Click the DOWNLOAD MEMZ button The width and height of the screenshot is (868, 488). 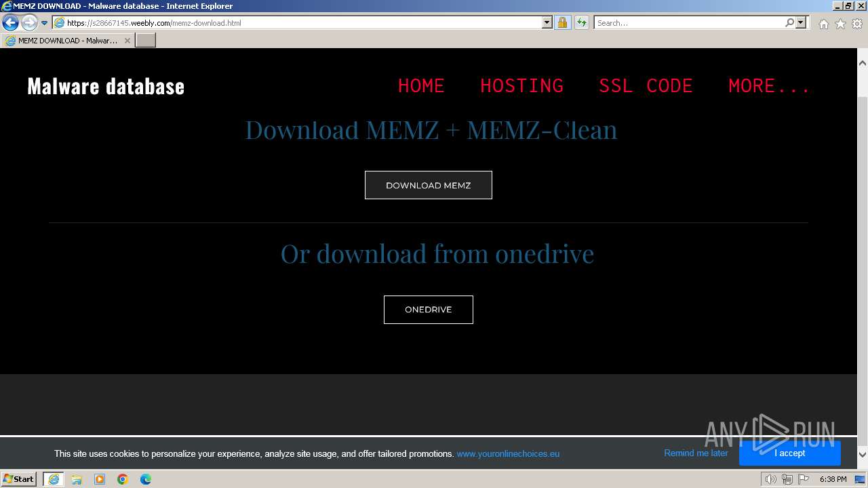(429, 185)
